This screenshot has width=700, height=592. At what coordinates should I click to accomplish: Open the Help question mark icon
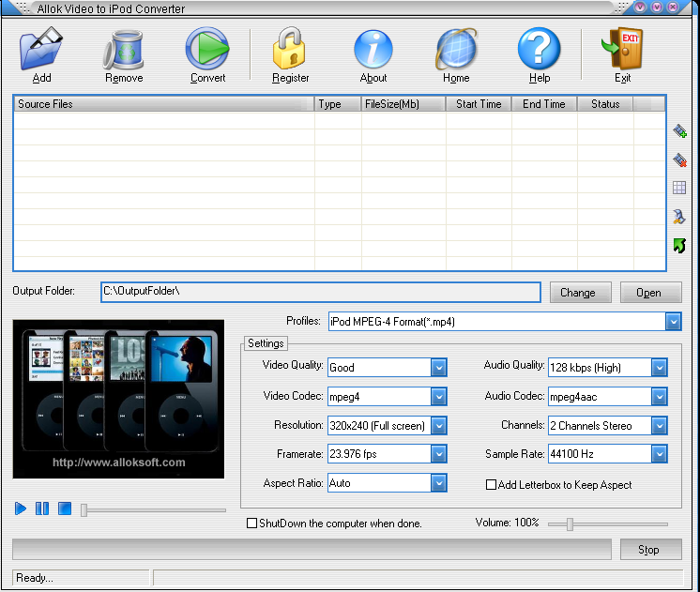coord(540,48)
